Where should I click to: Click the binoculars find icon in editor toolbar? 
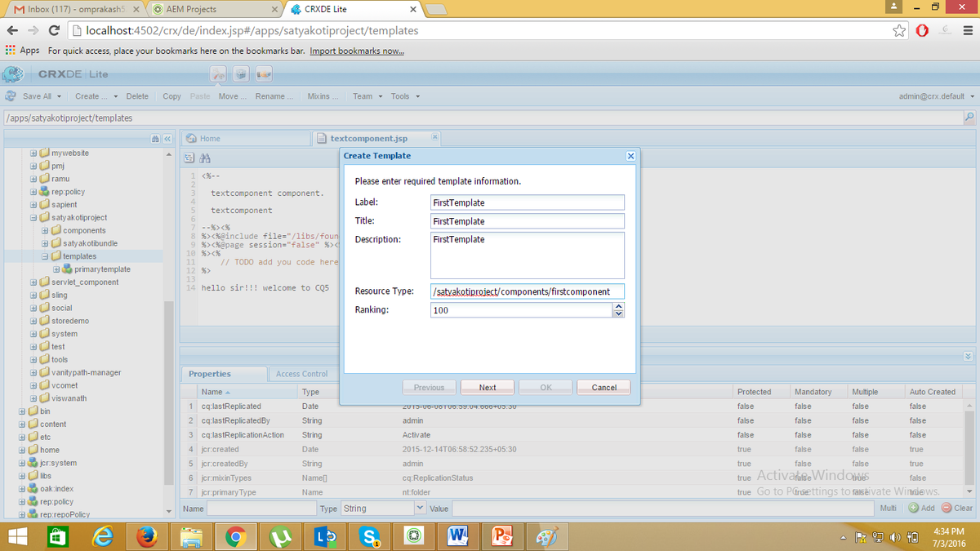(205, 158)
